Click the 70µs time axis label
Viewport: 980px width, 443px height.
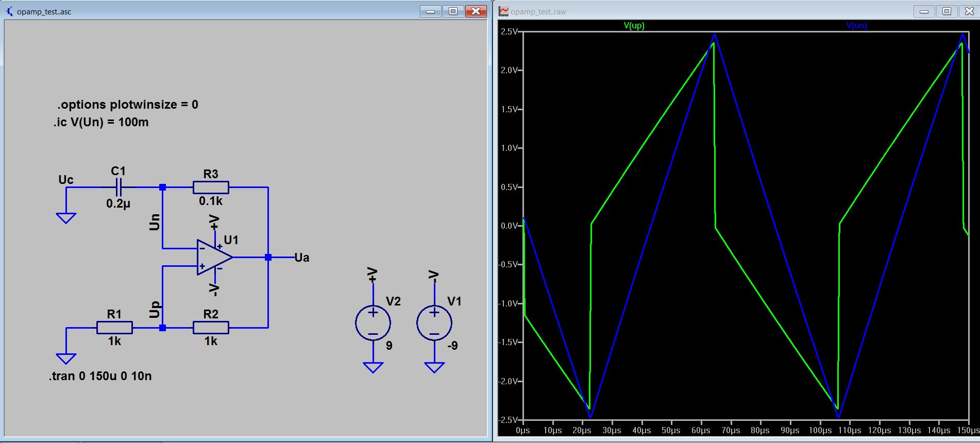[x=731, y=431]
